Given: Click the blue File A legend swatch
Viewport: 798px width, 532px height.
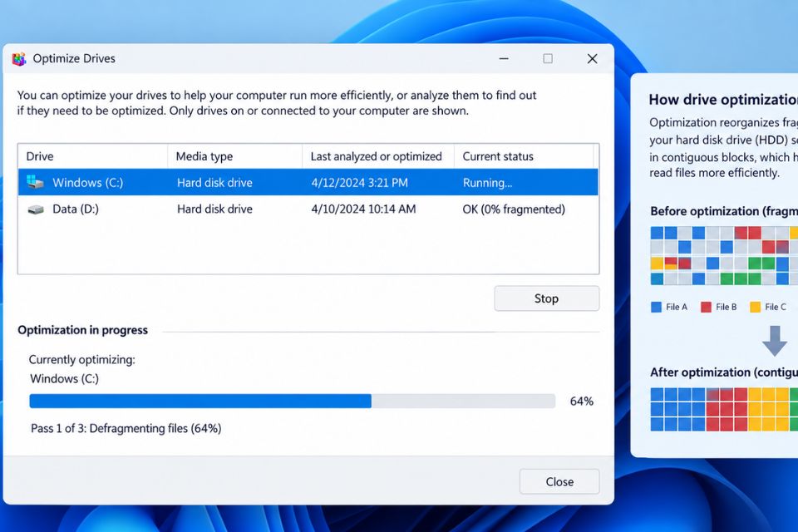Looking at the screenshot, I should tap(656, 307).
